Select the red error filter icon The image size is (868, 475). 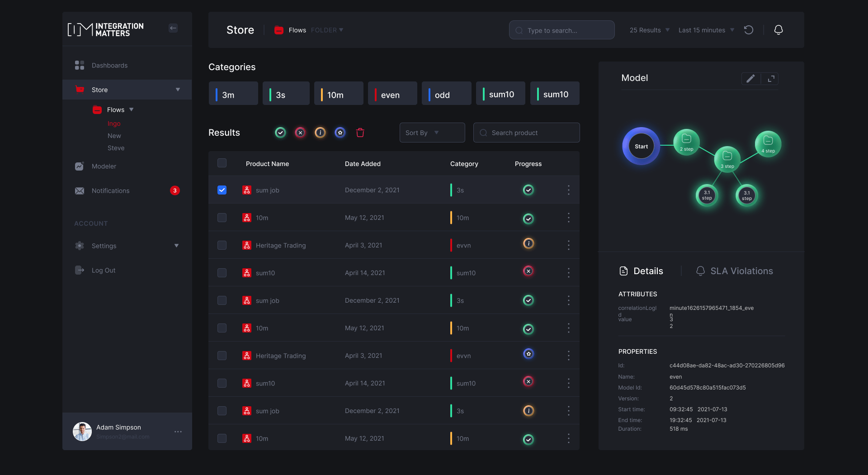300,133
